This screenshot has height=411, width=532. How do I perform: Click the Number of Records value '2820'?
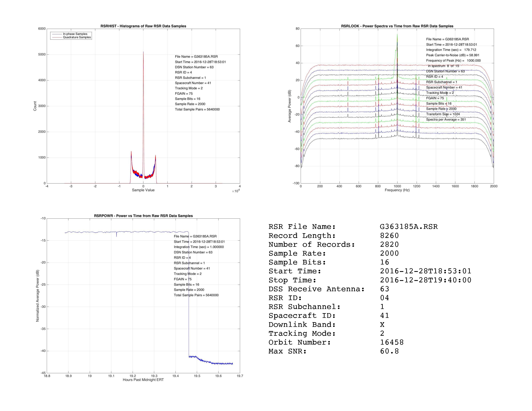(x=389, y=245)
